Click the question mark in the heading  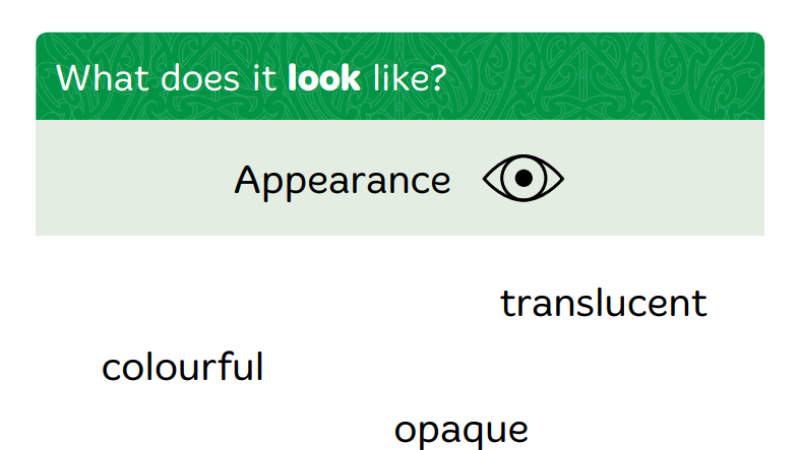(436, 78)
